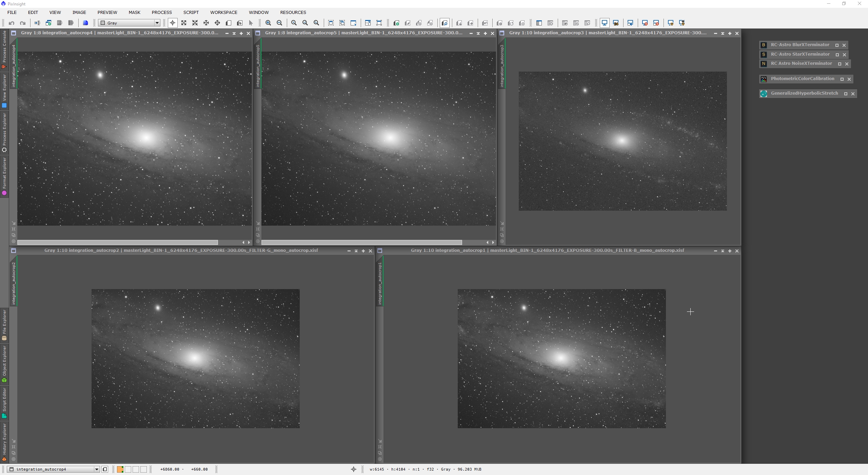The width and height of the screenshot is (868, 475).
Task: Click the Undo icon in the toolbar
Action: tap(11, 23)
